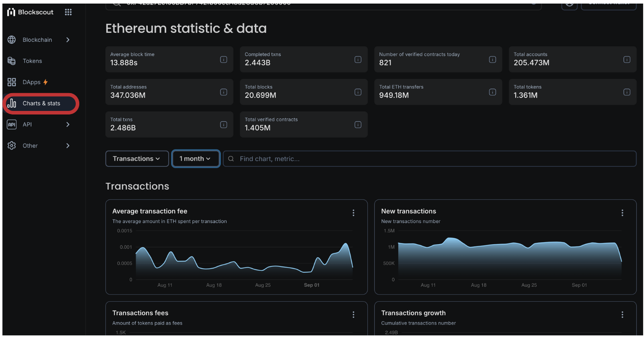Image resolution: width=644 pixels, height=339 pixels.
Task: Open Average transaction fee options menu
Action: [x=354, y=213]
